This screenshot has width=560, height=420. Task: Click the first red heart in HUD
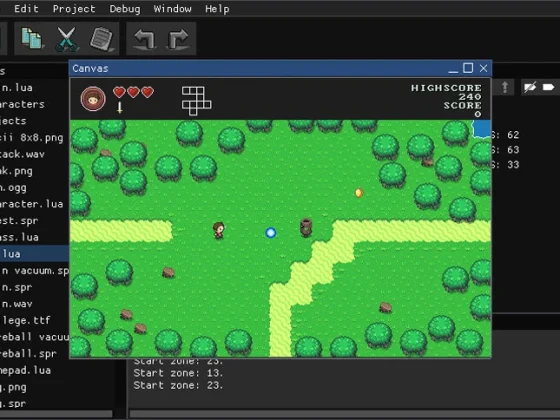(119, 92)
